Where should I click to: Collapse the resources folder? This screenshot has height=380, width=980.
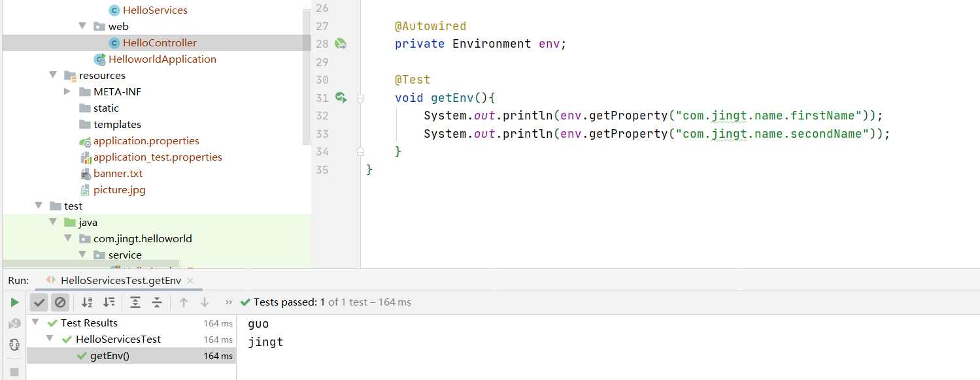[x=53, y=75]
